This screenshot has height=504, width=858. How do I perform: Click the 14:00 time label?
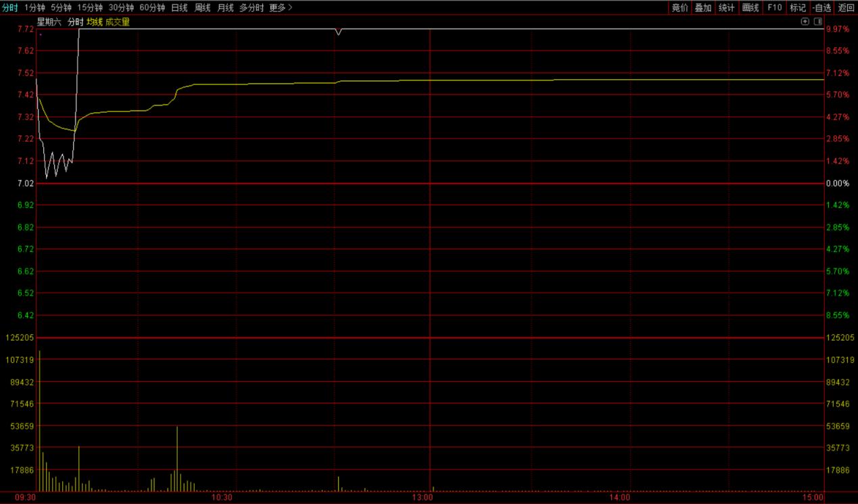[620, 497]
